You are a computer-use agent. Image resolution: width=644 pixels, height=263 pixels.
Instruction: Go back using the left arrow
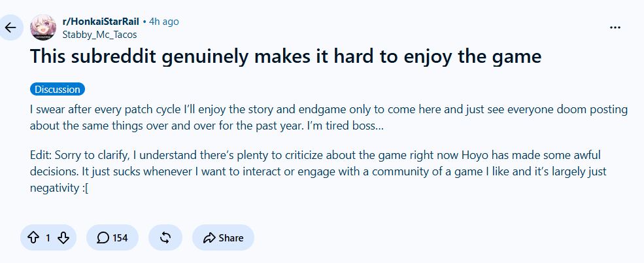10,27
